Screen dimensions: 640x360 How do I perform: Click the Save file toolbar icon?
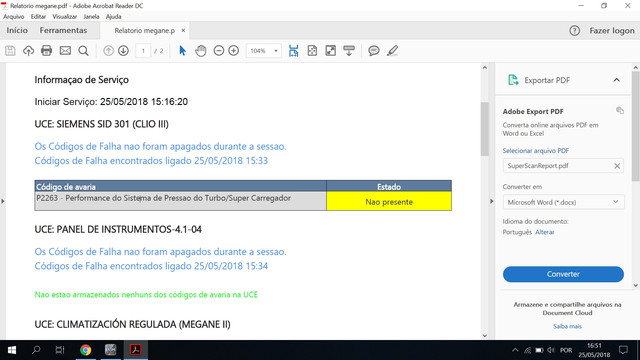pyautogui.click(x=10, y=51)
